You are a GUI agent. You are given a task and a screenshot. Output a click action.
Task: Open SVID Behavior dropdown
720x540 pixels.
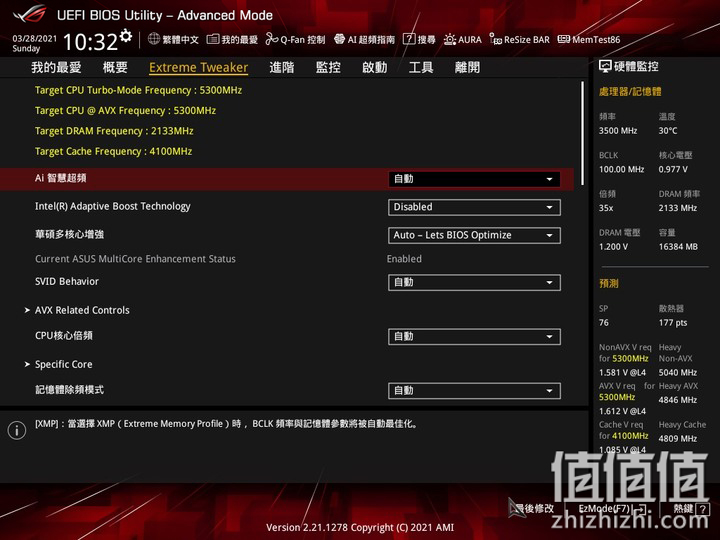coord(474,282)
